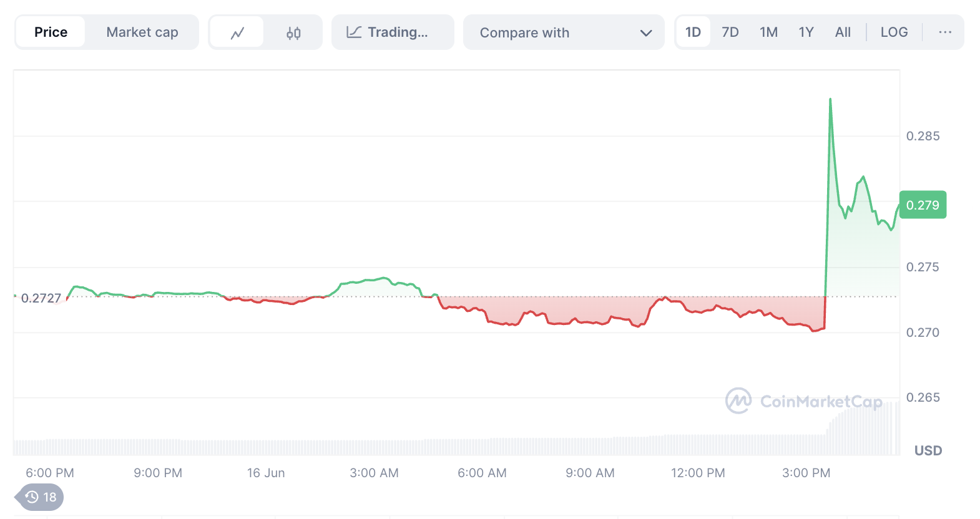Choose the 1Y time range
The width and height of the screenshot is (980, 519).
[806, 32]
